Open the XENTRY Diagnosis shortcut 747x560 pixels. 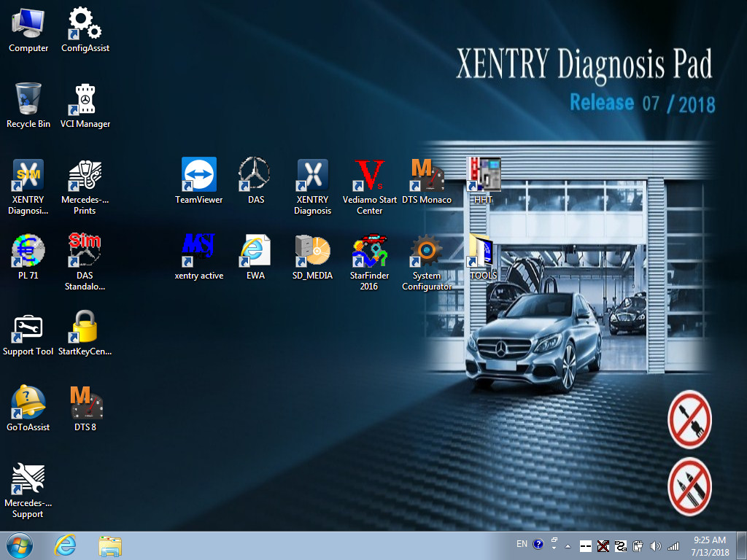click(312, 175)
